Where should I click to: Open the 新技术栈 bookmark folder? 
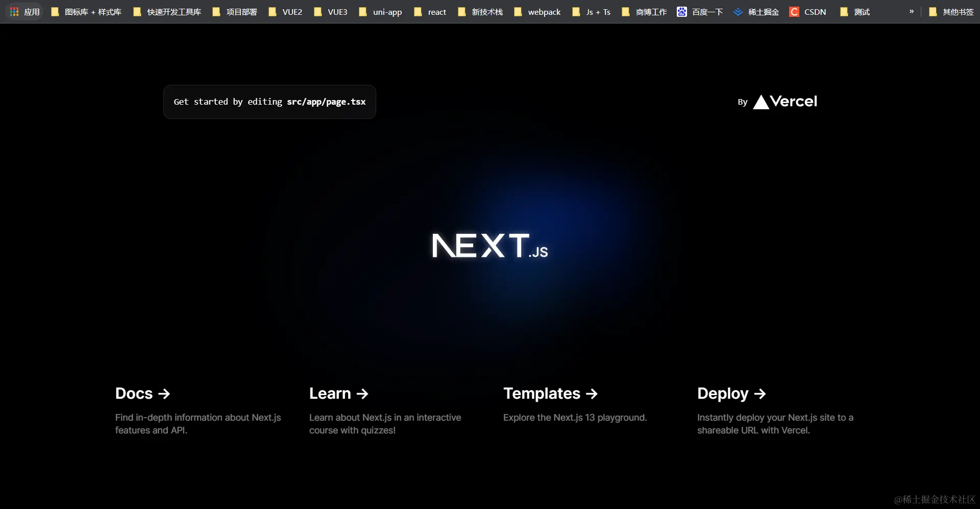click(481, 12)
